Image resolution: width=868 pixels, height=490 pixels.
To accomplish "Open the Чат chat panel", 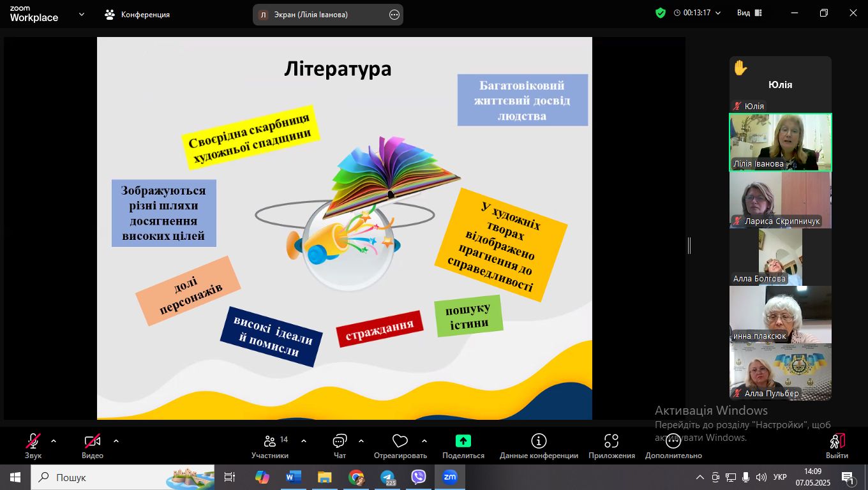I will coord(340,442).
